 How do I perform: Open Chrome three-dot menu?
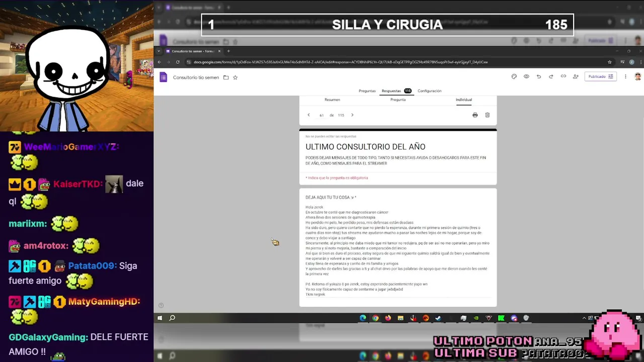click(x=640, y=62)
